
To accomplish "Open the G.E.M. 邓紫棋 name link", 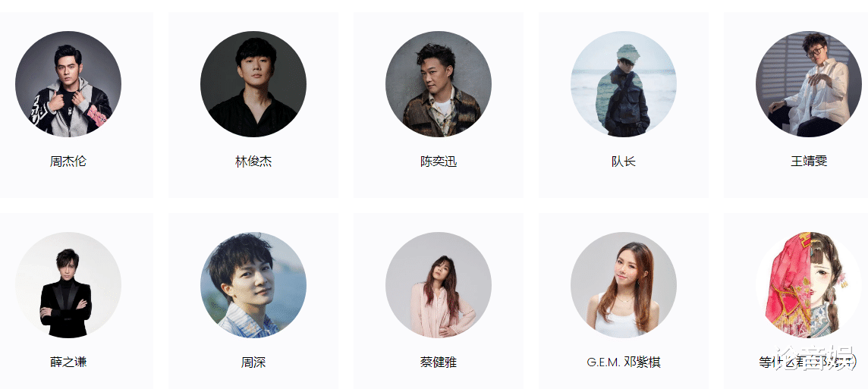I will (x=624, y=362).
